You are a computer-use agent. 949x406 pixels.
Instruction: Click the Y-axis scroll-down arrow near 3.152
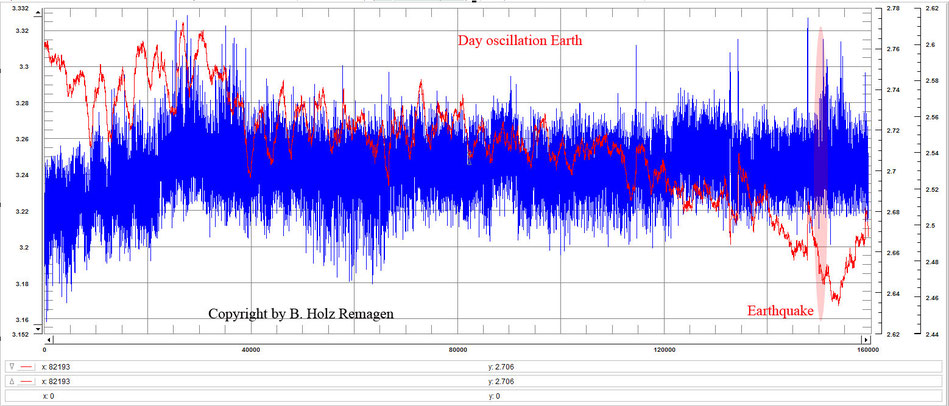(39, 328)
